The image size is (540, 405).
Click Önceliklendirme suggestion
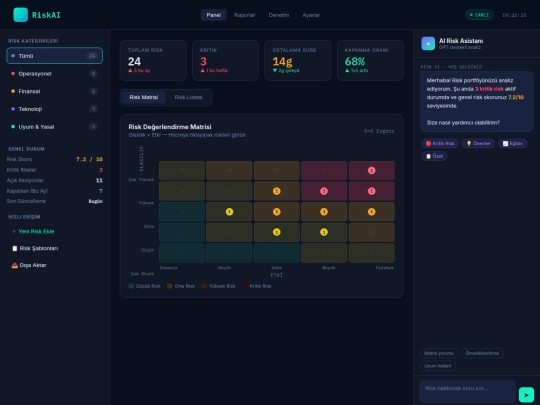coord(482,353)
